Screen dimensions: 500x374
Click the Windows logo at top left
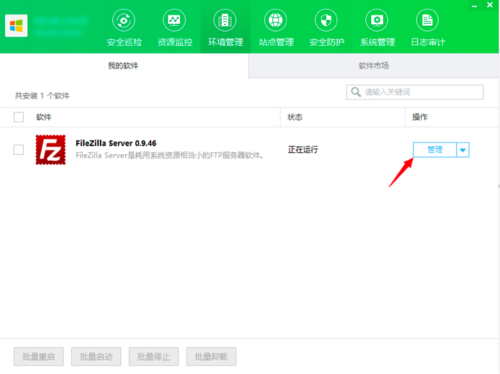[16, 26]
